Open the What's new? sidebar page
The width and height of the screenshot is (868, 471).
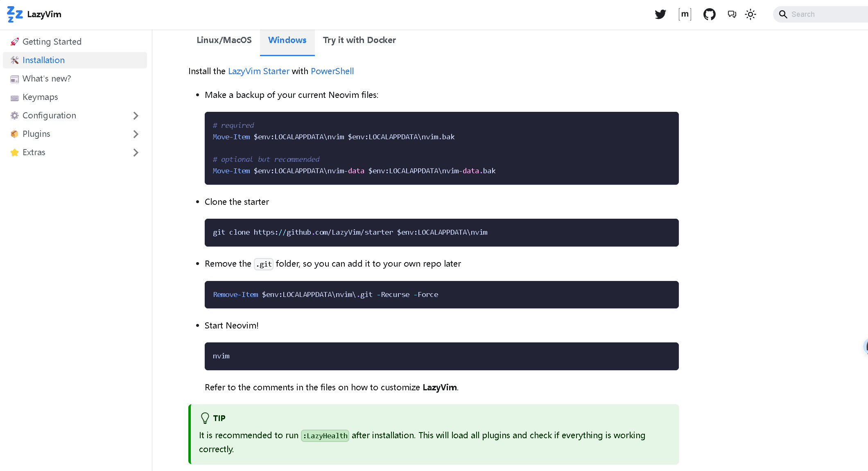[47, 79]
